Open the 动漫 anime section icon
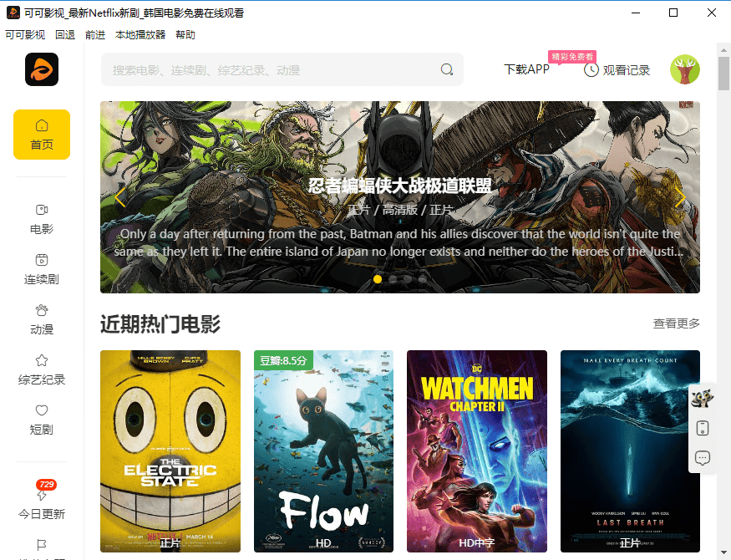 click(x=42, y=310)
